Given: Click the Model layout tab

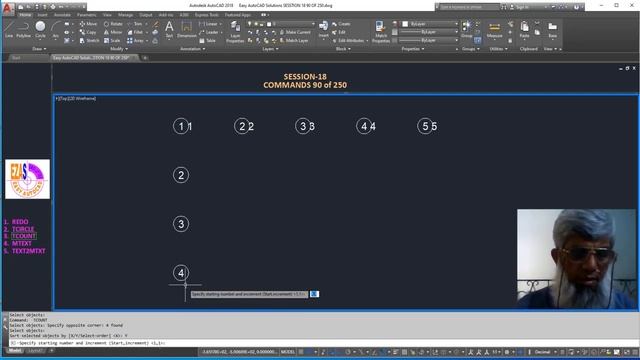Looking at the screenshot, I should [x=15, y=351].
